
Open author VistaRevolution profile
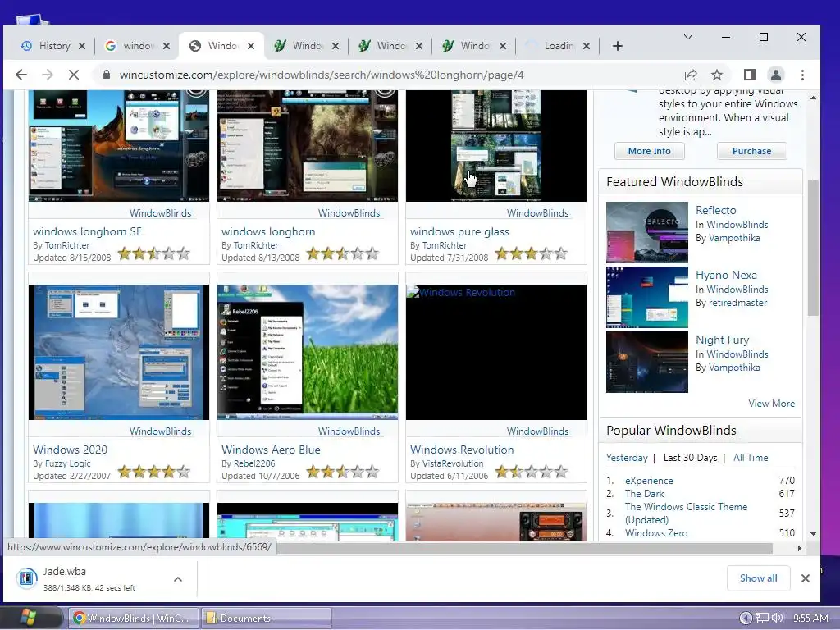453,463
